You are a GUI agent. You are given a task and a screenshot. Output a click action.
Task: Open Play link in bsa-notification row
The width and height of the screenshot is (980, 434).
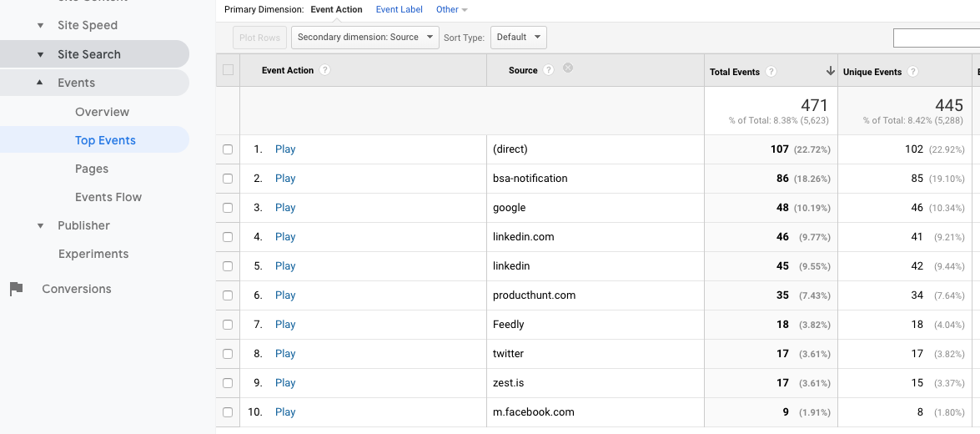coord(285,179)
